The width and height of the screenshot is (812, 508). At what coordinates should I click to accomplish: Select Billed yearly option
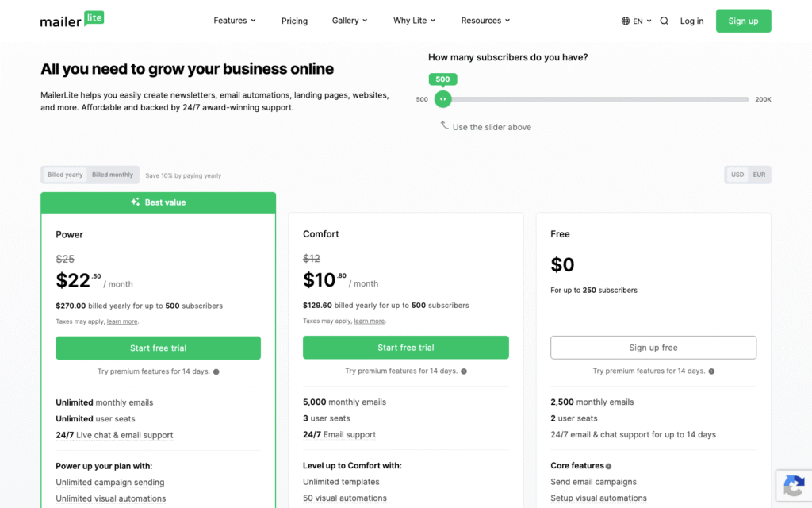65,175
